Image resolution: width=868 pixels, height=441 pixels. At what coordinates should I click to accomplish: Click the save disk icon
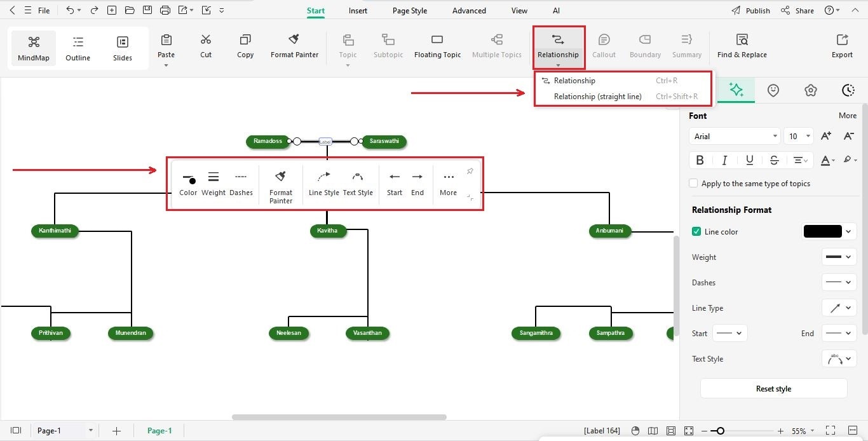[x=147, y=10]
